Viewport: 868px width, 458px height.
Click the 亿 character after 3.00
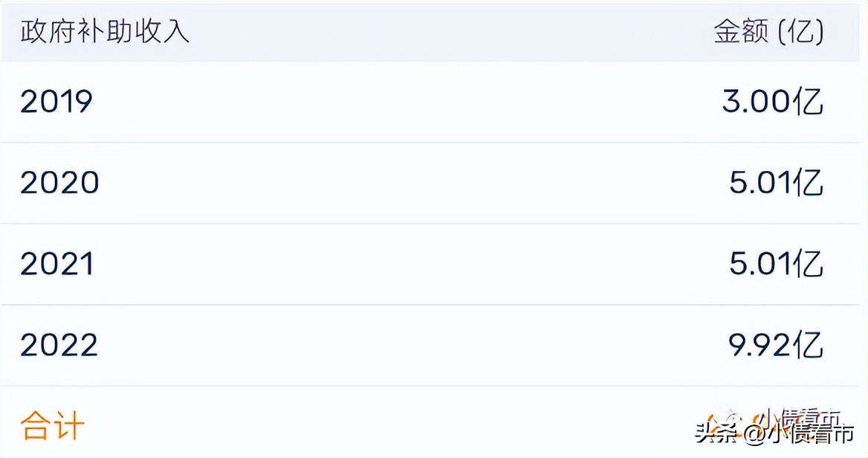click(x=808, y=102)
